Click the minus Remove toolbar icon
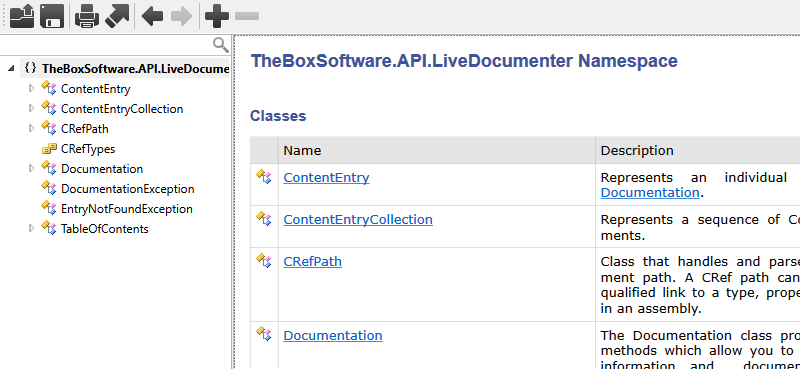The image size is (800, 369). [247, 16]
